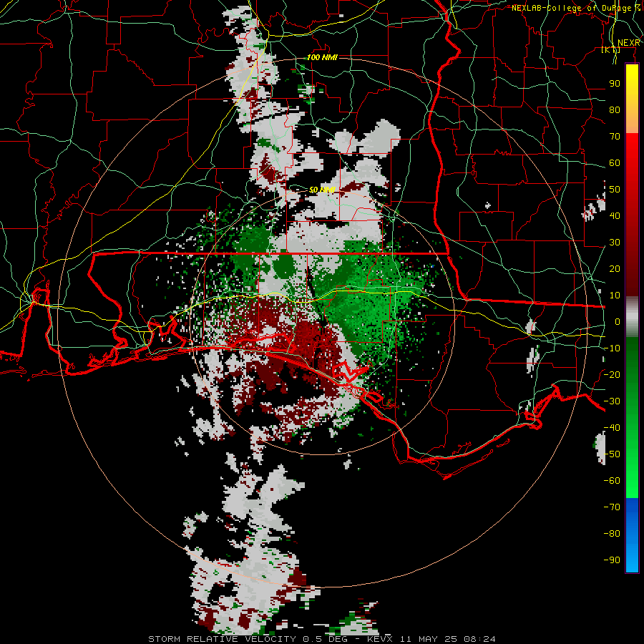Click the positive "50" color scale label
The width and height of the screenshot is (644, 644).
[x=615, y=190]
